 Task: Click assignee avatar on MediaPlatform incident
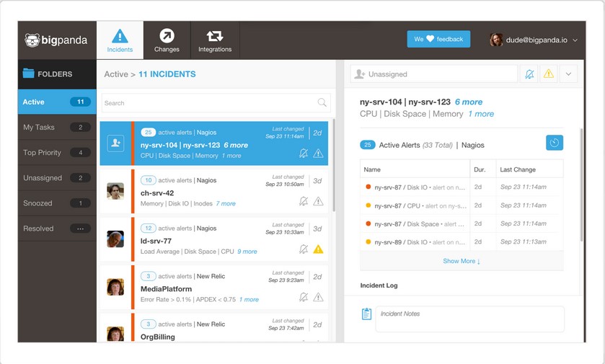pos(115,288)
